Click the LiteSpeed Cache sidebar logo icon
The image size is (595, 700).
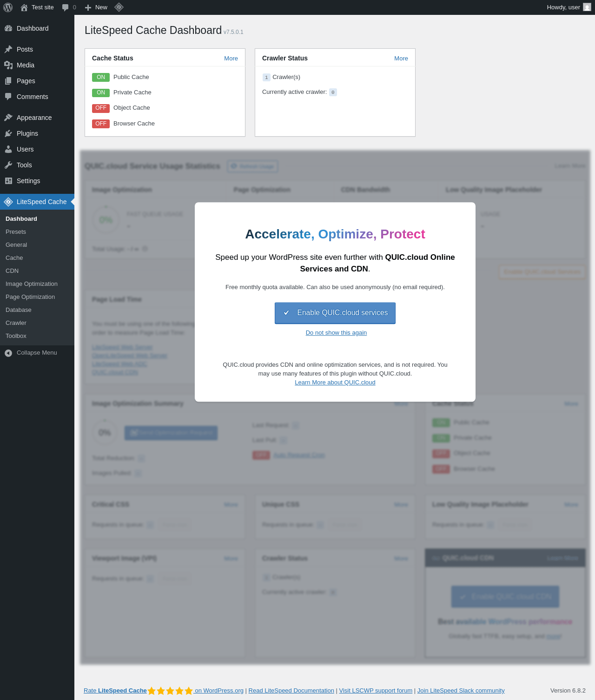(x=8, y=202)
